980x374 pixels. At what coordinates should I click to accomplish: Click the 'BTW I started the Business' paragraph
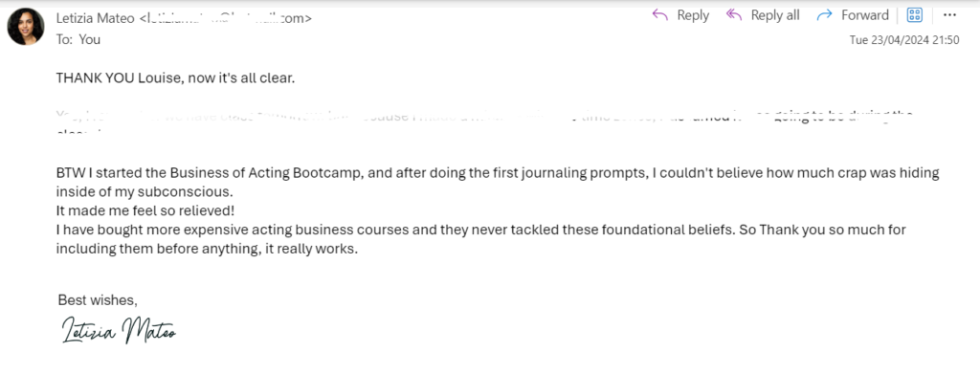[498, 183]
